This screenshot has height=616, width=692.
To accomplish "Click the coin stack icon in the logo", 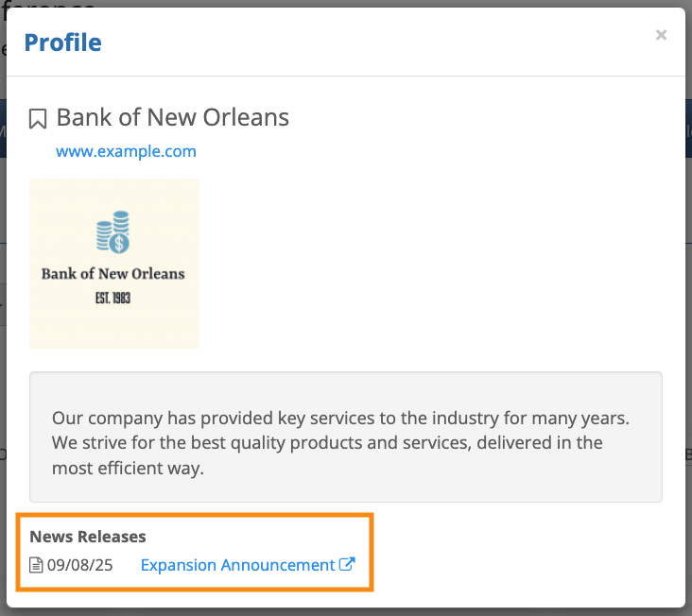I will click(113, 232).
